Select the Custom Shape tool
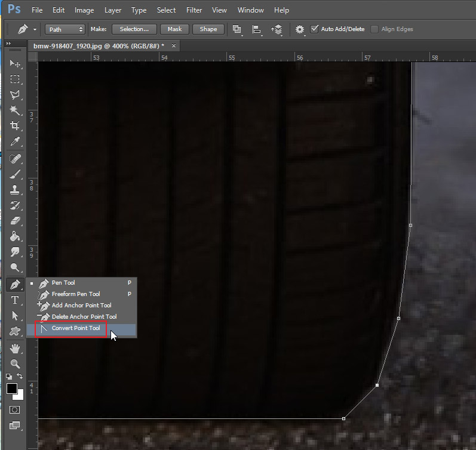Image resolution: width=476 pixels, height=450 pixels. (15, 331)
